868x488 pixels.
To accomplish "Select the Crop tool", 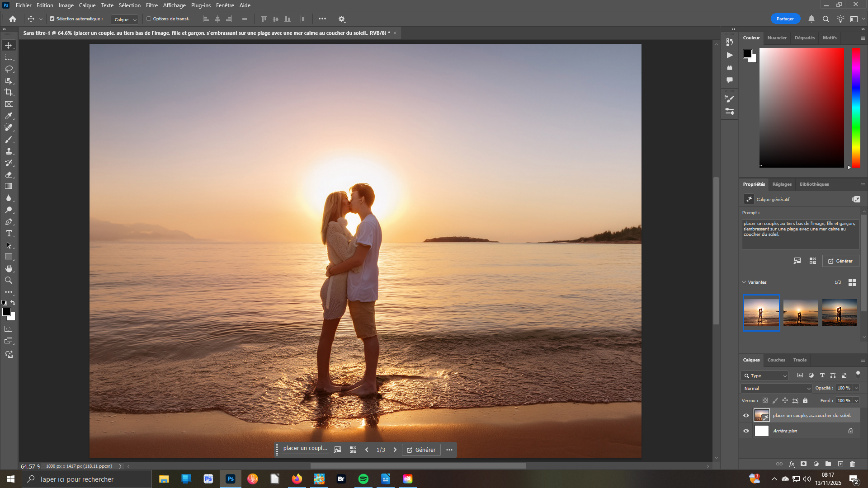I will [9, 92].
